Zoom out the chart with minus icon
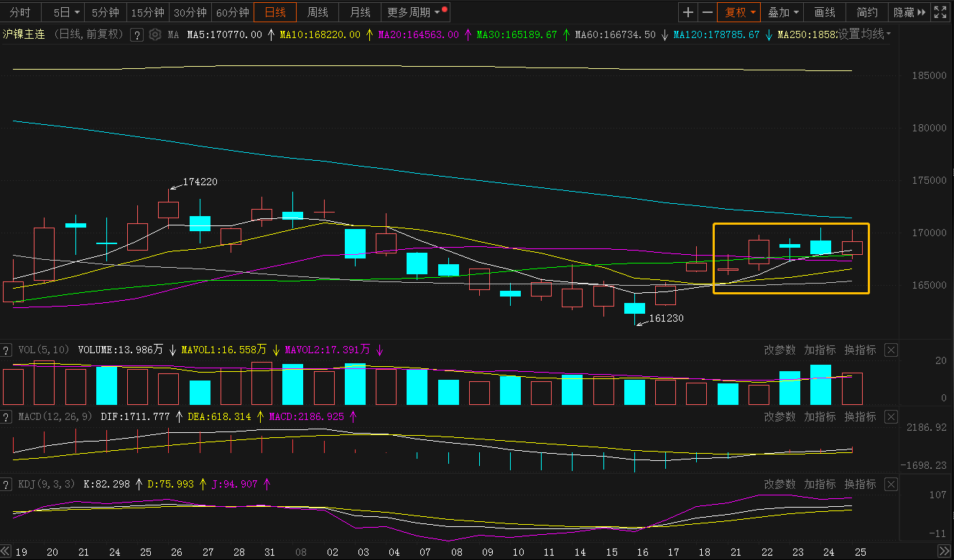 click(707, 12)
